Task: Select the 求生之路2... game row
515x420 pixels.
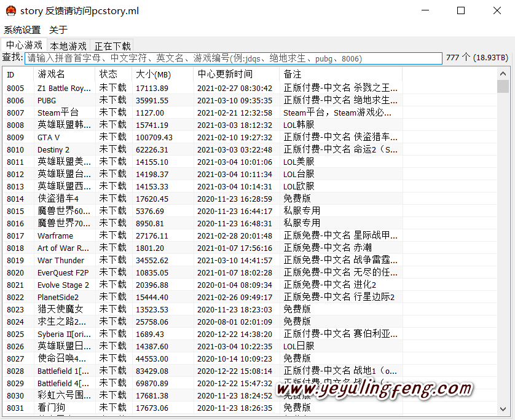Action: (250, 322)
